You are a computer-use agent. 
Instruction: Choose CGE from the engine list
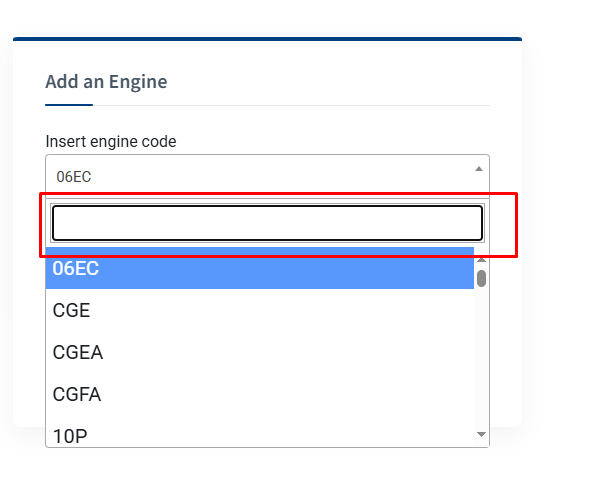[x=259, y=311]
